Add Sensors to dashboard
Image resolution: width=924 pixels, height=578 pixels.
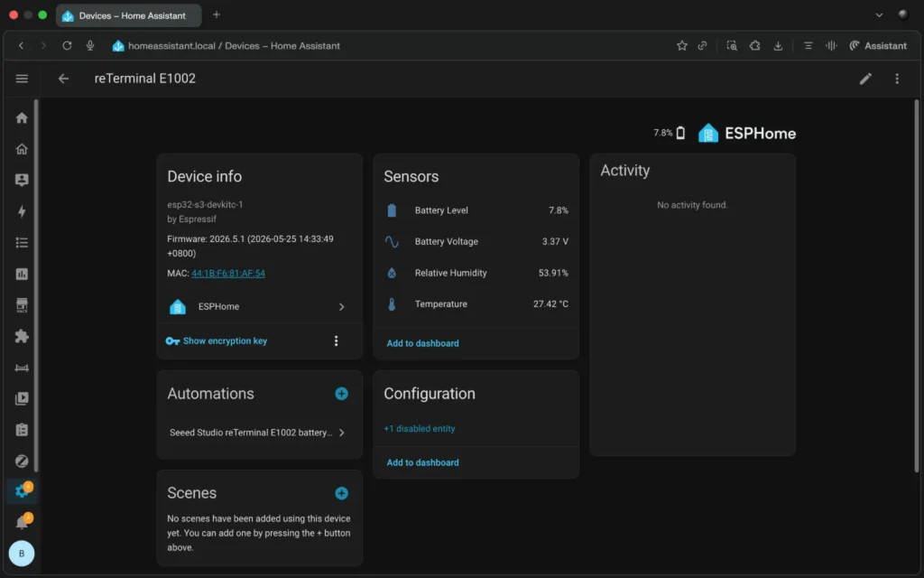pyautogui.click(x=422, y=343)
